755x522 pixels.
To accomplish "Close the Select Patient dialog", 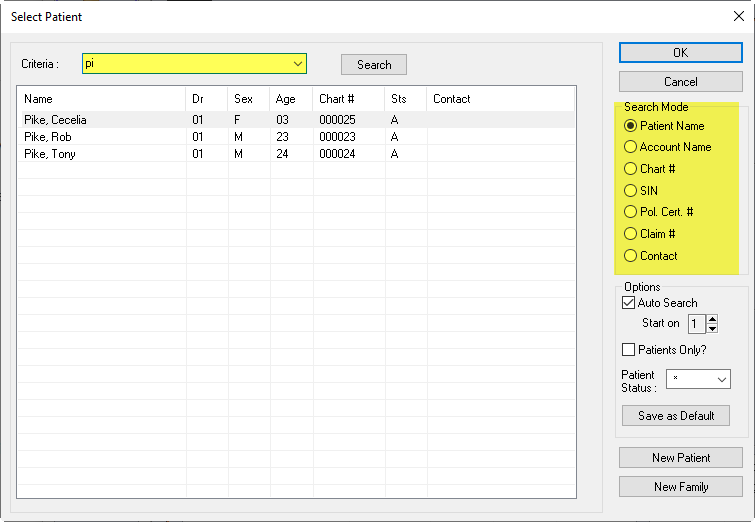I will (738, 16).
